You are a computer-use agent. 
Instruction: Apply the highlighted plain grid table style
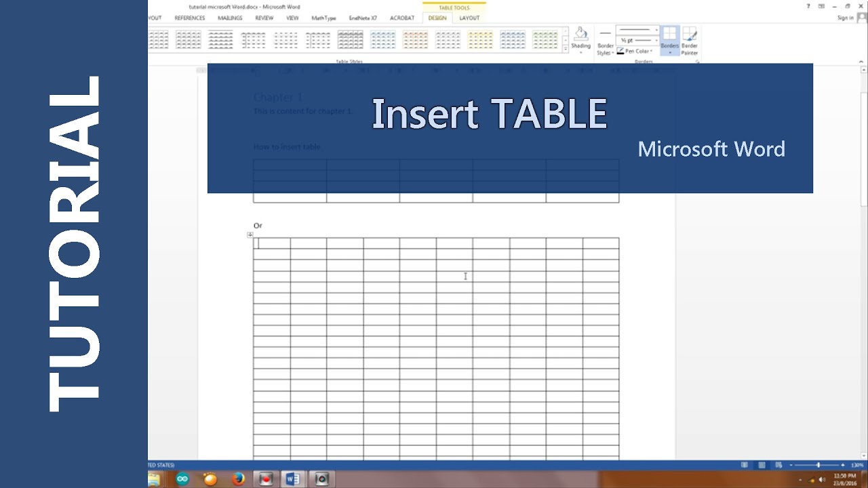click(350, 39)
